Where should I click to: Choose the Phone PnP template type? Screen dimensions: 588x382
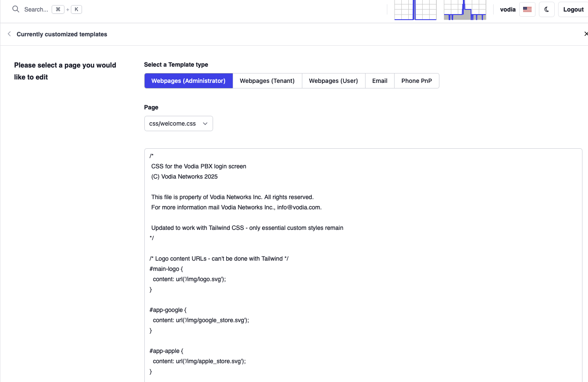tap(416, 81)
